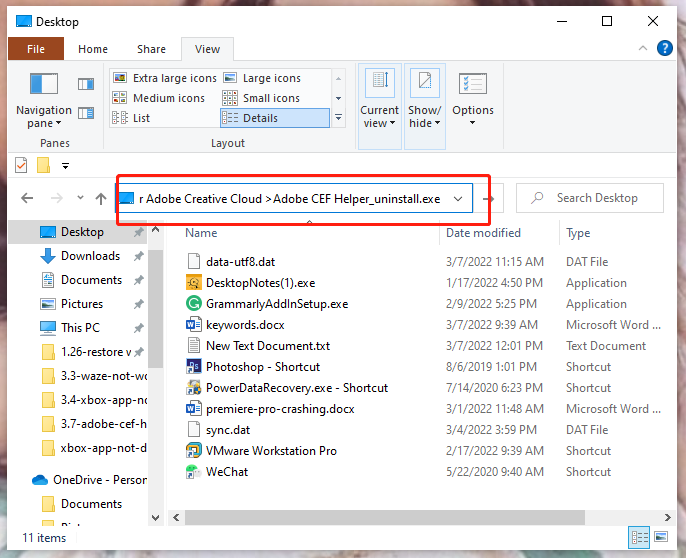Click the file list horizontal scrollbar thumb
This screenshot has height=558, width=686.
pos(385,517)
